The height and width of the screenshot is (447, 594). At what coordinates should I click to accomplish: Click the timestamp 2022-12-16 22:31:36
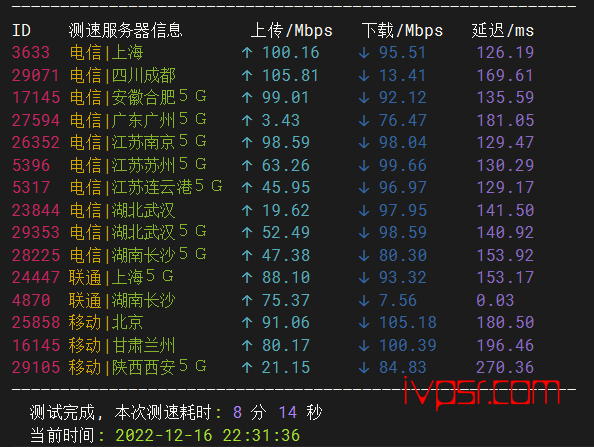pos(208,435)
